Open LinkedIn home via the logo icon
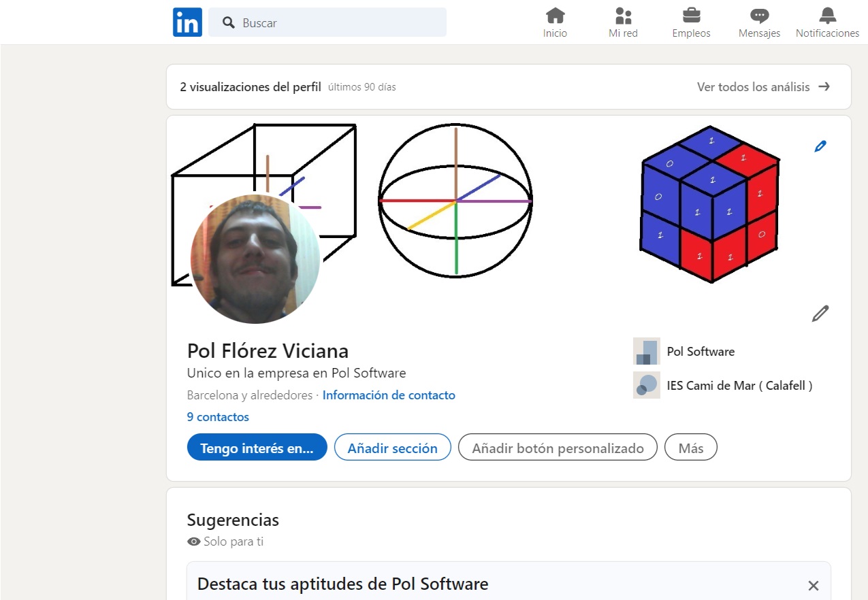The width and height of the screenshot is (868, 600). (187, 21)
